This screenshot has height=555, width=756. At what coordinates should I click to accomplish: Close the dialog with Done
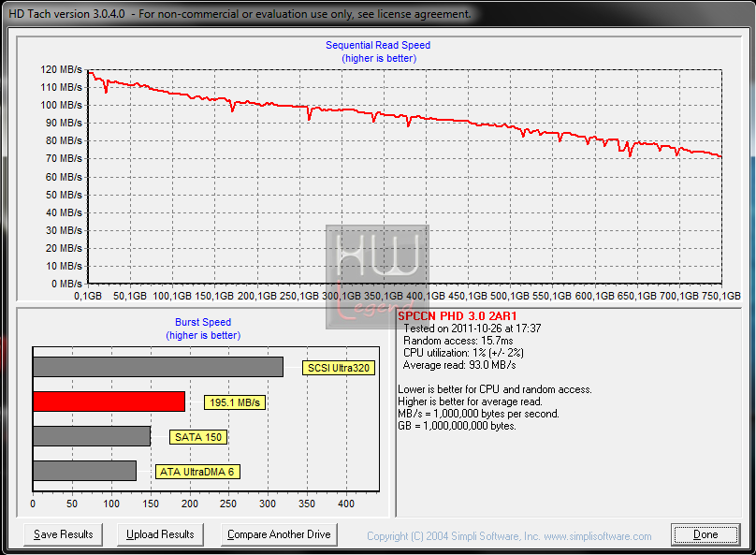tap(705, 534)
